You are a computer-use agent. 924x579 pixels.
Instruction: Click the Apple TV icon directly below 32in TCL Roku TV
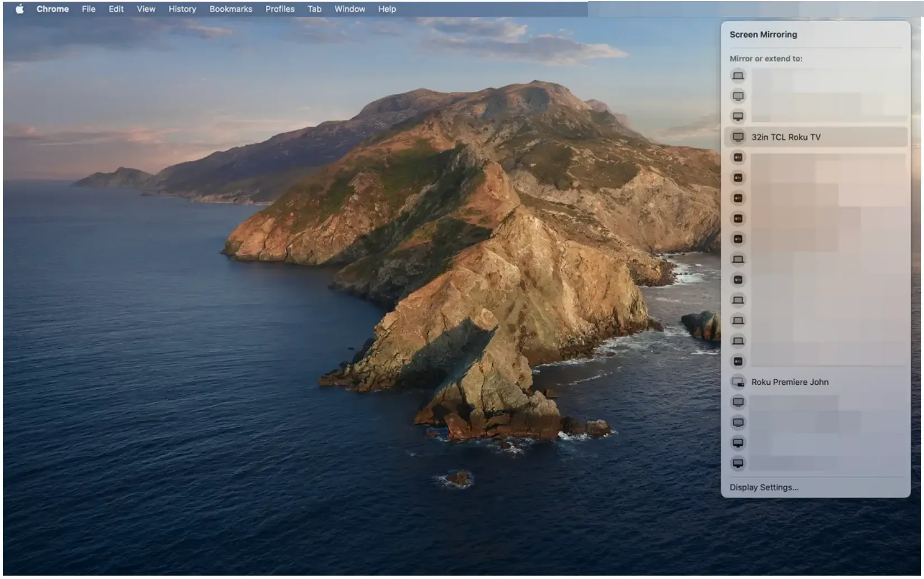(x=738, y=157)
